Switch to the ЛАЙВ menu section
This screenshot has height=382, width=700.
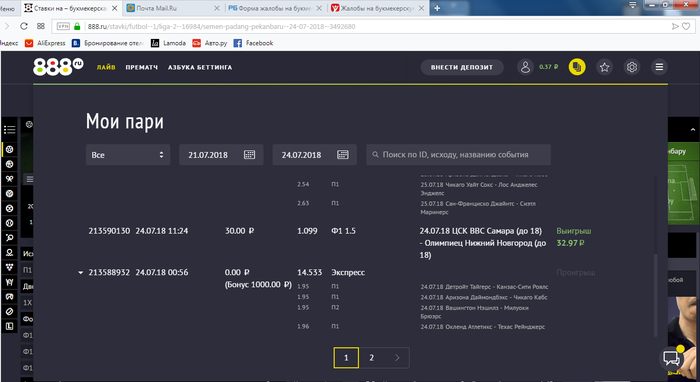point(106,67)
